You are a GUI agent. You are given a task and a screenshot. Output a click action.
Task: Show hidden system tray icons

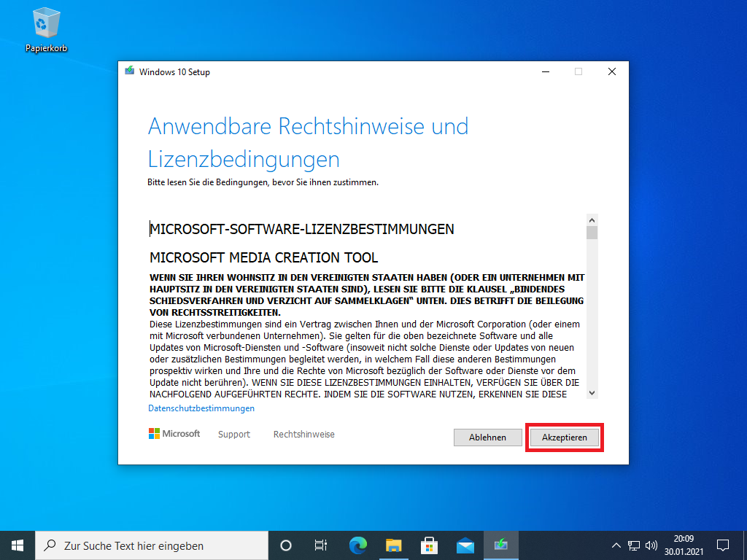tap(616, 545)
